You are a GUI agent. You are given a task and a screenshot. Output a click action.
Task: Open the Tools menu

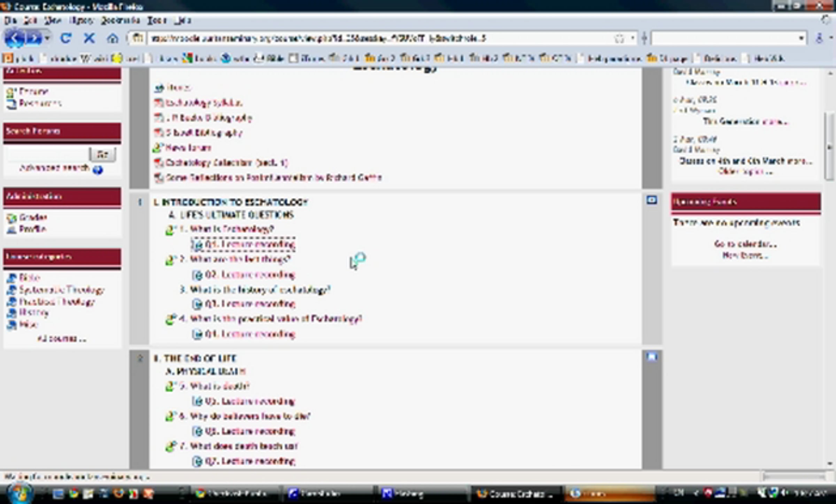157,21
